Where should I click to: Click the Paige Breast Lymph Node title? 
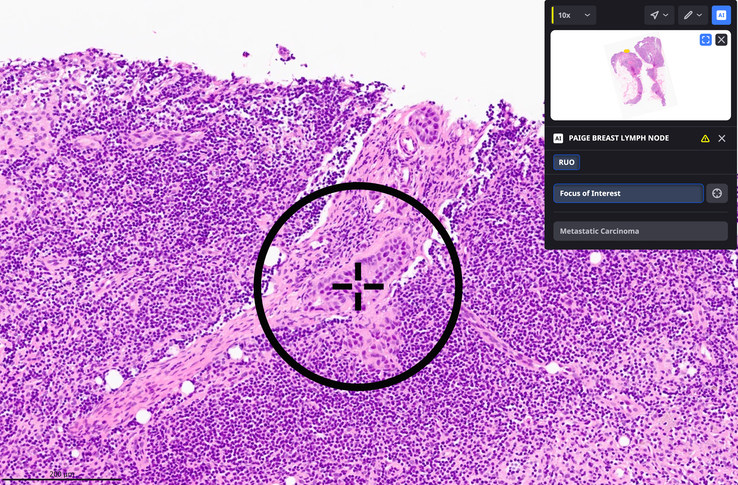[x=618, y=138]
